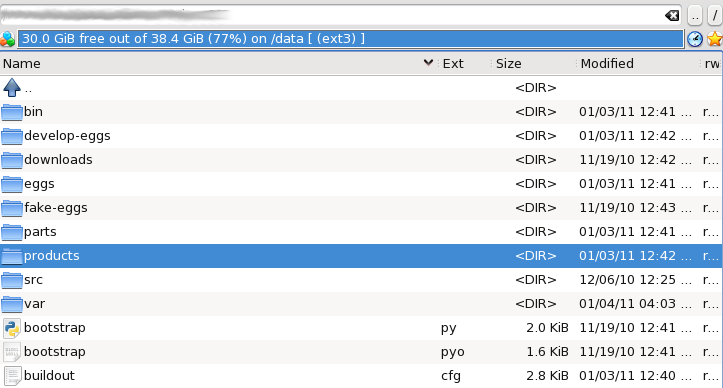Click the clear path field icon
Viewport: 723px width, 388px height.
(x=672, y=16)
